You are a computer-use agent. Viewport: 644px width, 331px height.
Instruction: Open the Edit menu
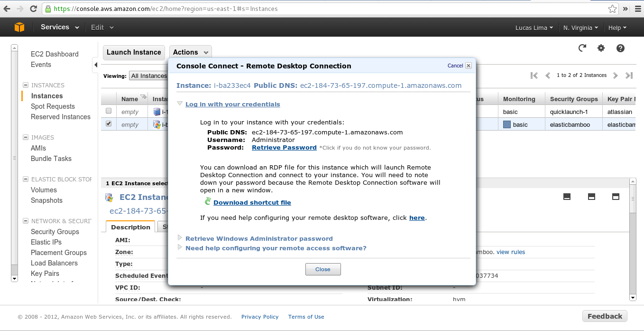pos(102,28)
